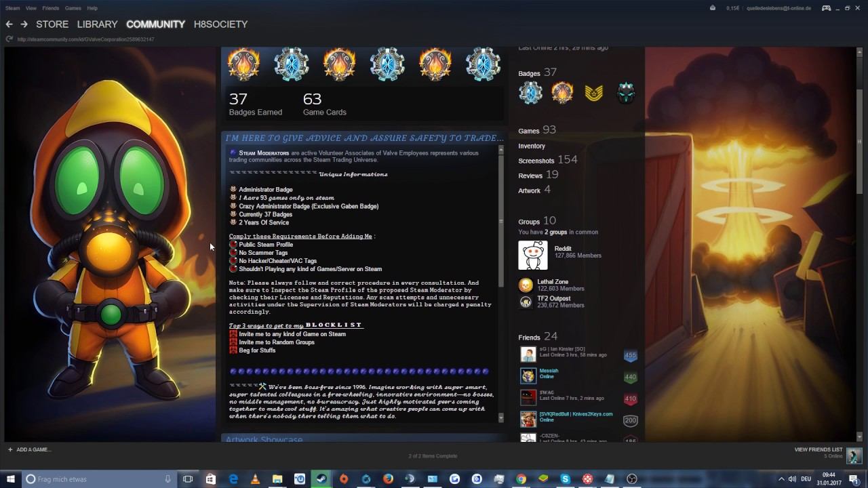The image size is (868, 488).
Task: Open Skype from the taskbar
Action: point(565,479)
